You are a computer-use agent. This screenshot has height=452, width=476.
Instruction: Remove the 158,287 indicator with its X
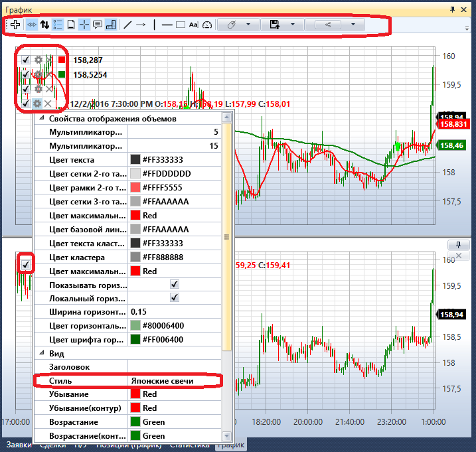click(x=49, y=60)
